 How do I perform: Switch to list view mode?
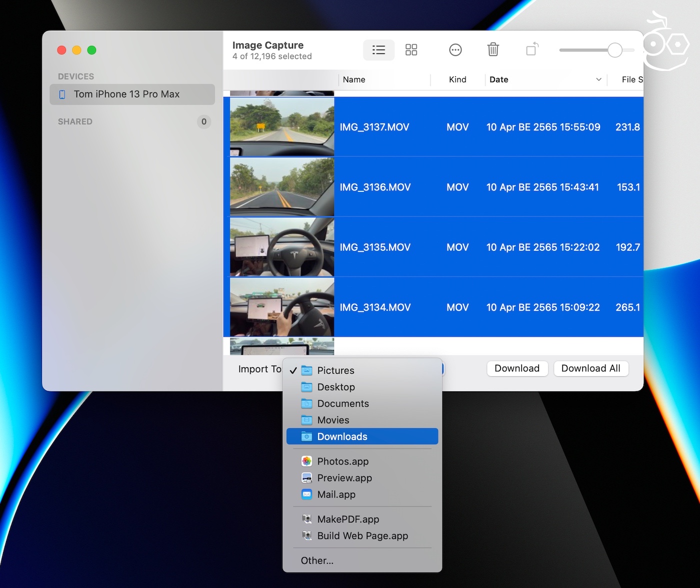[x=378, y=50]
